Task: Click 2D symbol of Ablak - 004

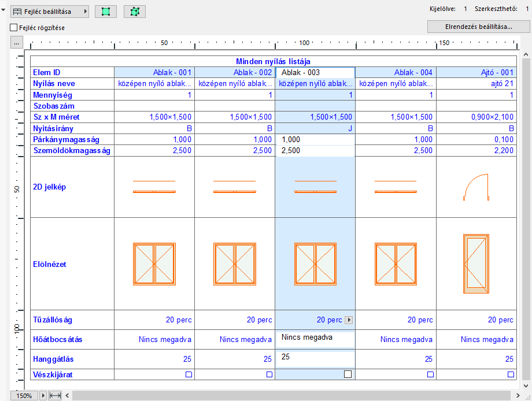Action: pyautogui.click(x=396, y=187)
